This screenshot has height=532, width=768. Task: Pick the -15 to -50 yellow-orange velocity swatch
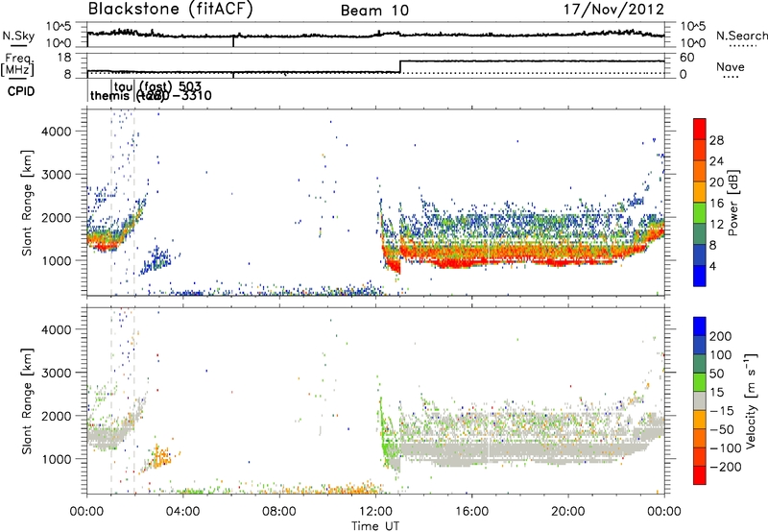[x=700, y=420]
